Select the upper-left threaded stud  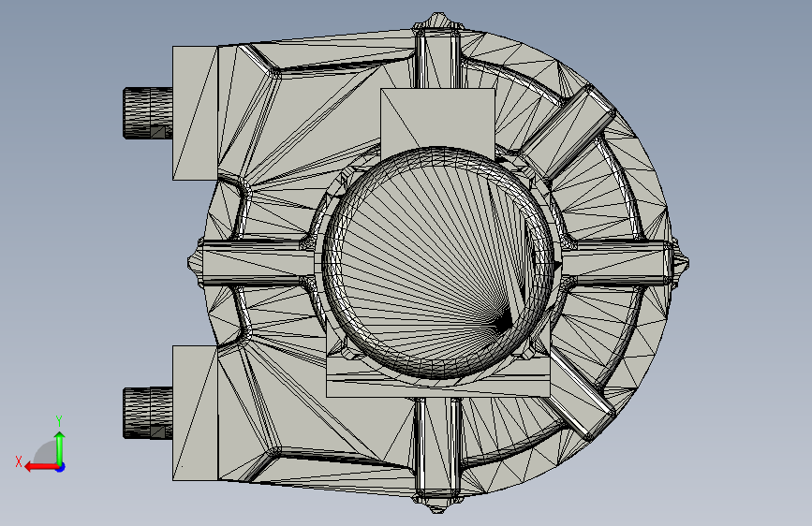click(x=148, y=113)
